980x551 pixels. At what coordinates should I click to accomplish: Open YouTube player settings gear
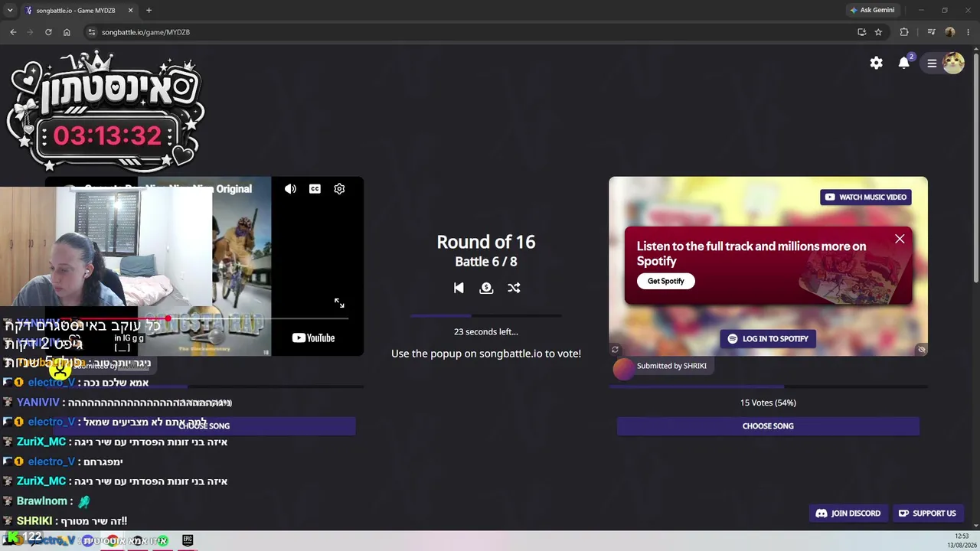click(x=339, y=189)
